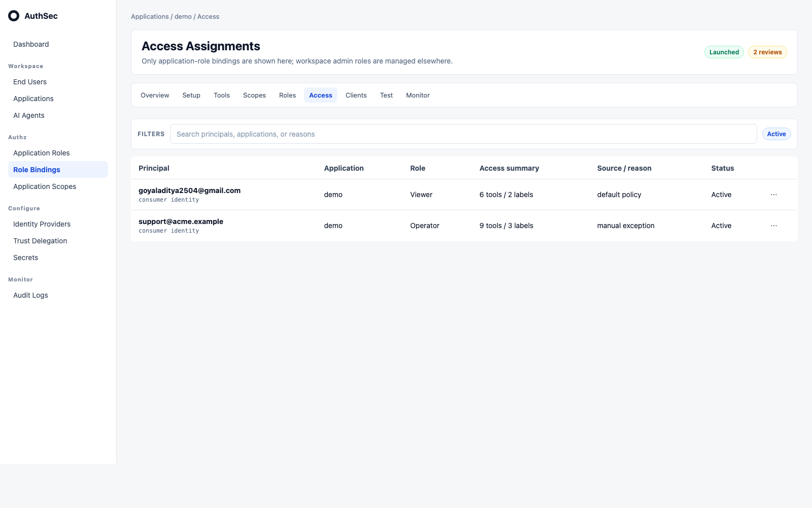812x508 pixels.
Task: Click the Status column header
Action: point(723,168)
